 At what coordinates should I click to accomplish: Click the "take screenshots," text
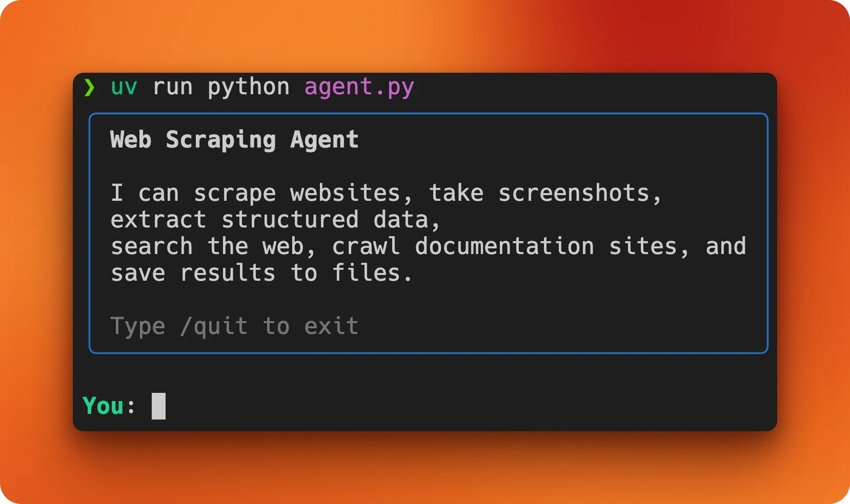point(545,193)
